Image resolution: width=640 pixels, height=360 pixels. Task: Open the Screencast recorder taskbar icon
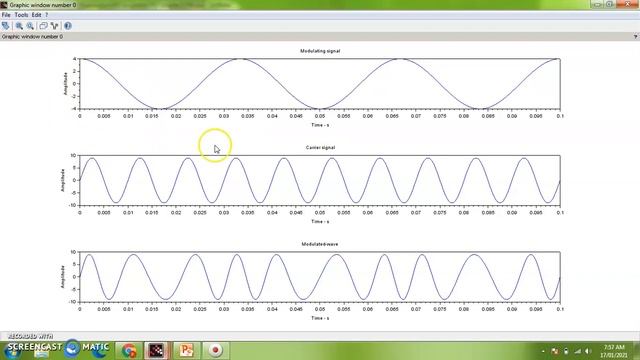click(x=216, y=350)
